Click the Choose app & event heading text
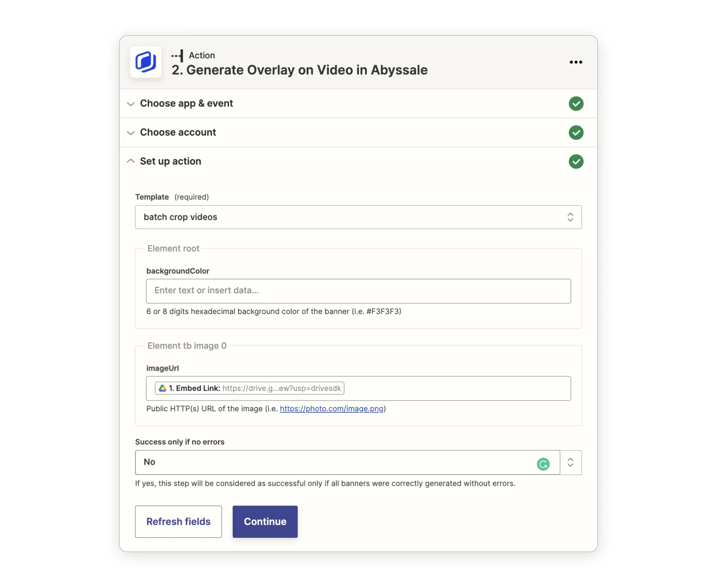 pos(186,104)
